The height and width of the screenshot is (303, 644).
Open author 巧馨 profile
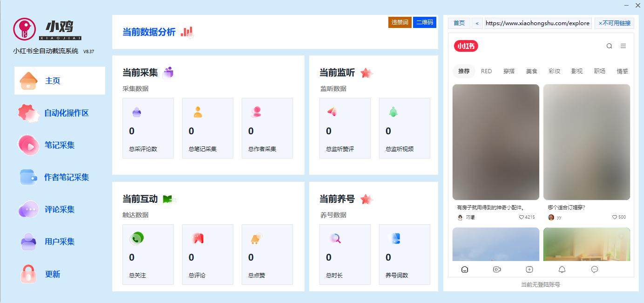click(466, 217)
